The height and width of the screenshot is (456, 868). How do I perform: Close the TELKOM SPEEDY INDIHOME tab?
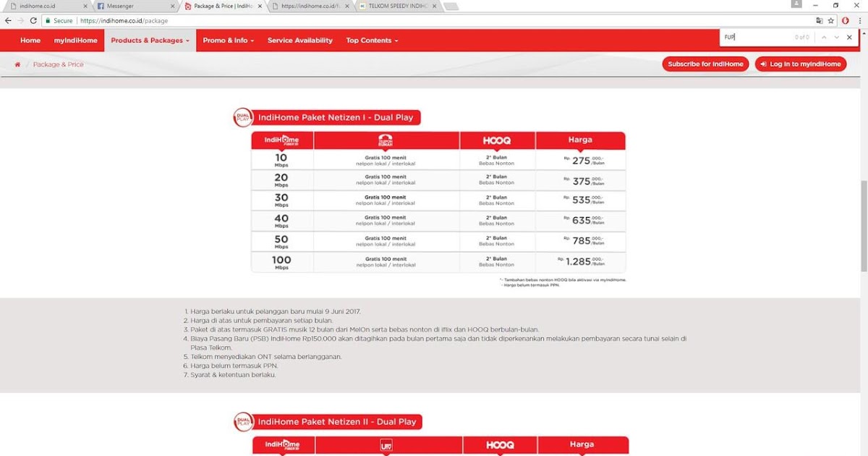coord(434,7)
